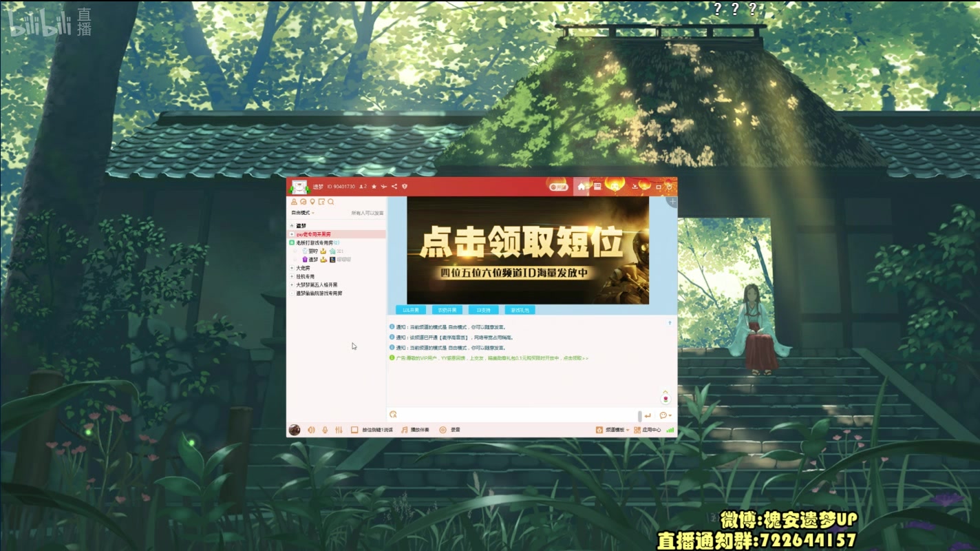Open the 应用中心 app center
Image resolution: width=980 pixels, height=551 pixels.
coord(647,430)
